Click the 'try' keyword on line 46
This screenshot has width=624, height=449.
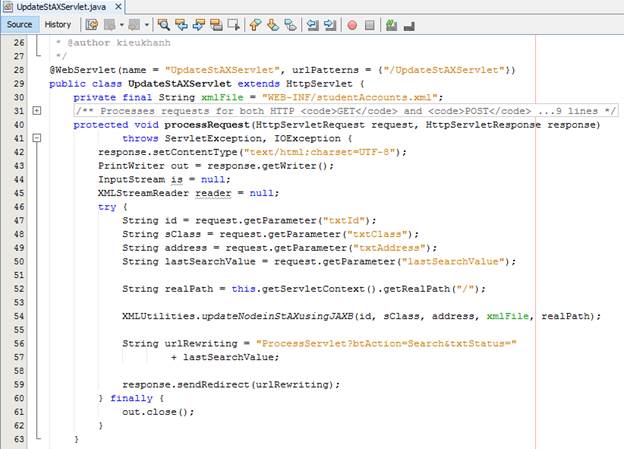pos(107,207)
